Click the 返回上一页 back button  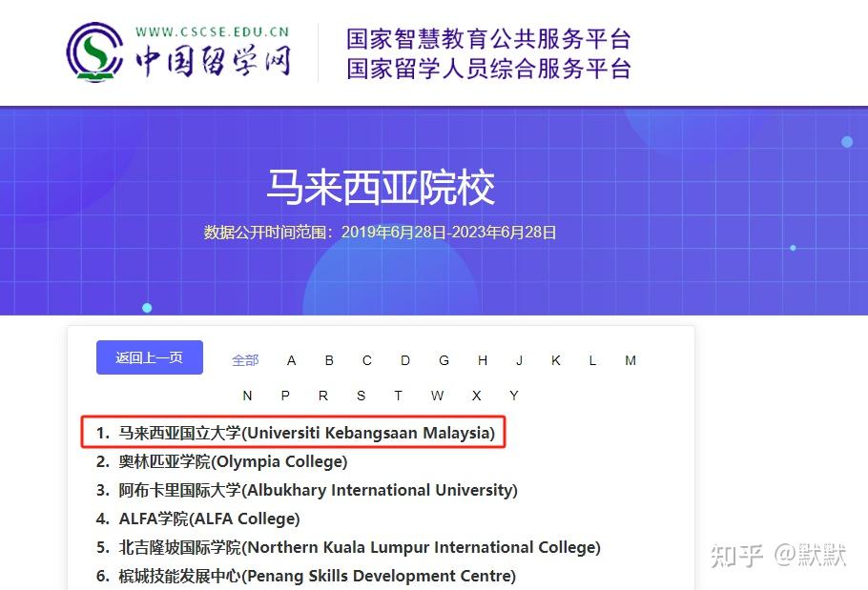click(149, 356)
